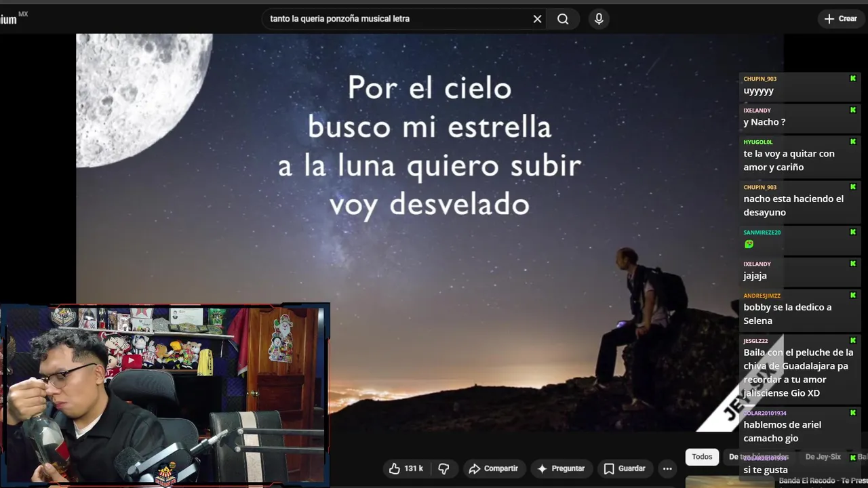Click username ANDRESJIMZZ in chat
Image resolution: width=868 pixels, height=488 pixels.
point(762,296)
